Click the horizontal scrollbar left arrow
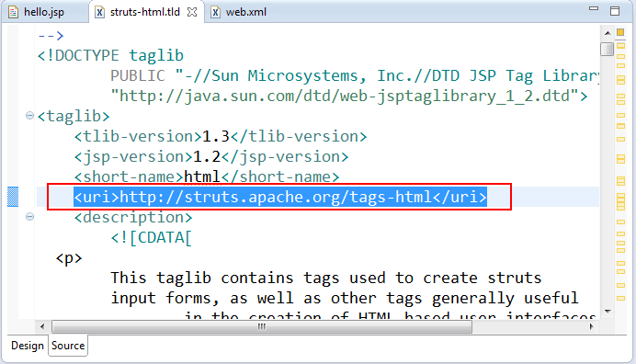Image resolution: width=636 pixels, height=364 pixels. click(42, 326)
